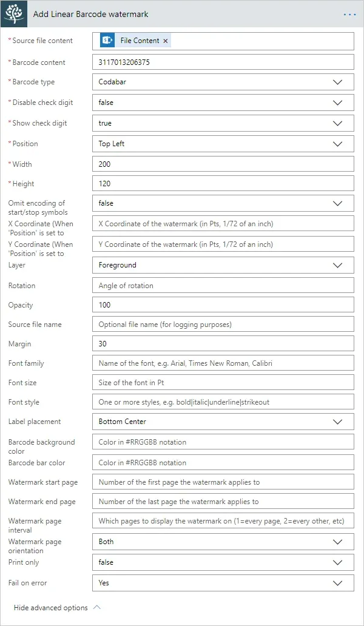Click the Font style input field

click(223, 402)
